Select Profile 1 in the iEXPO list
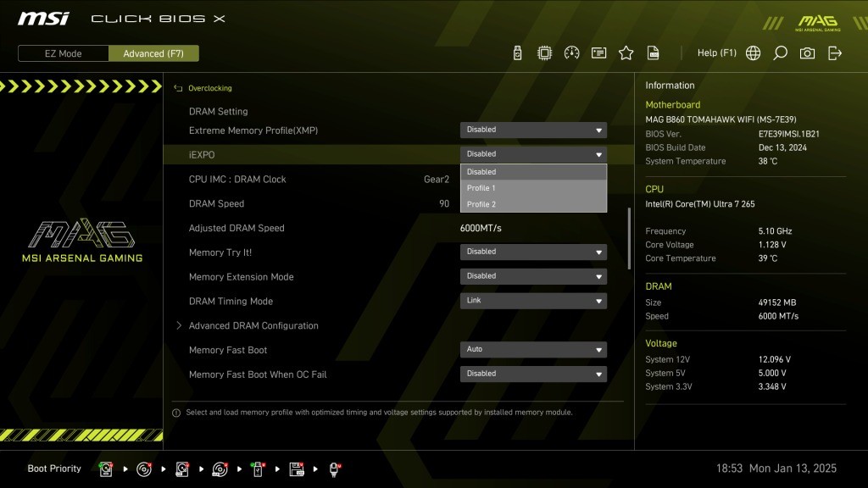 pos(533,188)
